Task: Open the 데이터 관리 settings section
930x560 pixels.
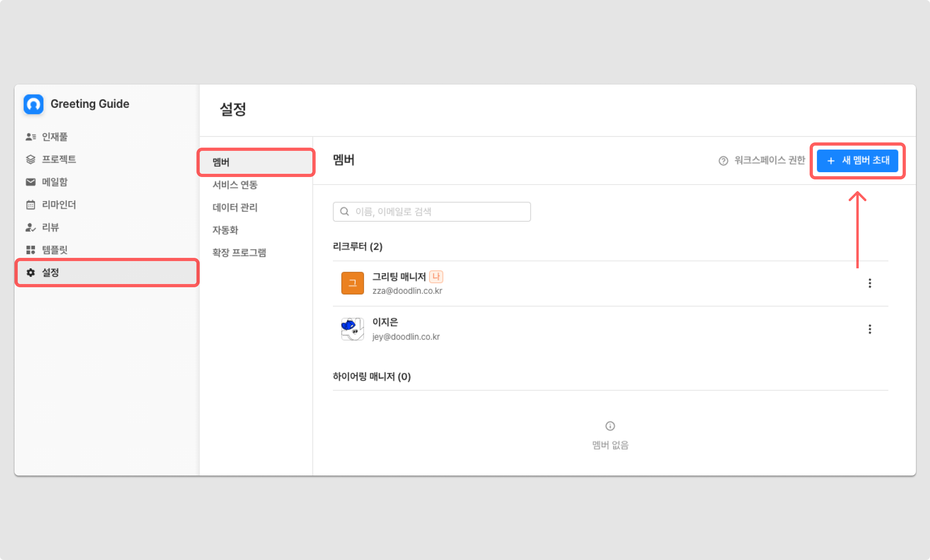Action: 235,207
